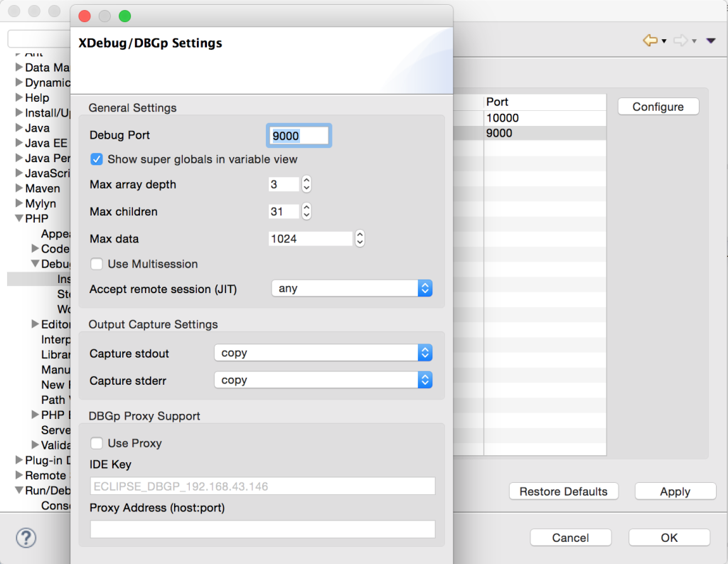The width and height of the screenshot is (728, 564).
Task: Open the view menu triangle icon
Action: tap(710, 41)
